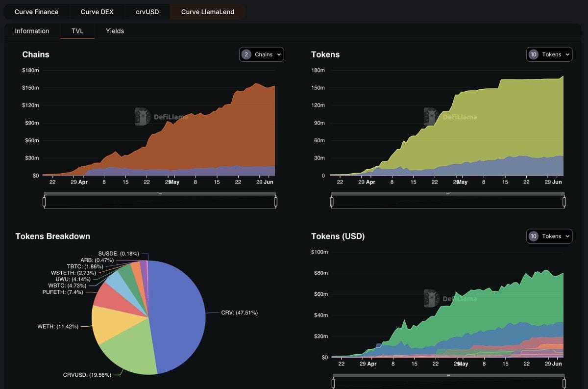Switch to the Curve DEX tab
The image size is (588, 389).
coord(97,12)
